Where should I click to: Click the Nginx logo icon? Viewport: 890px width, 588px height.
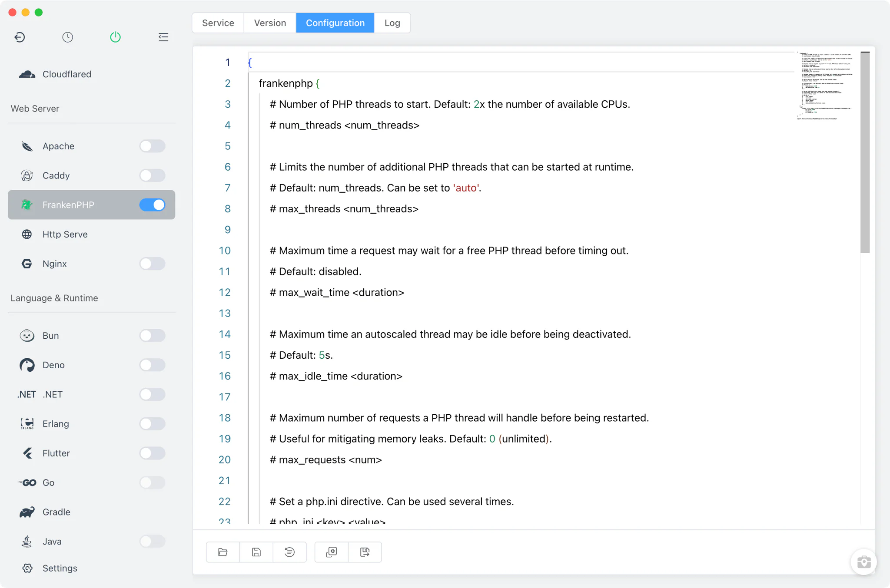tap(27, 264)
